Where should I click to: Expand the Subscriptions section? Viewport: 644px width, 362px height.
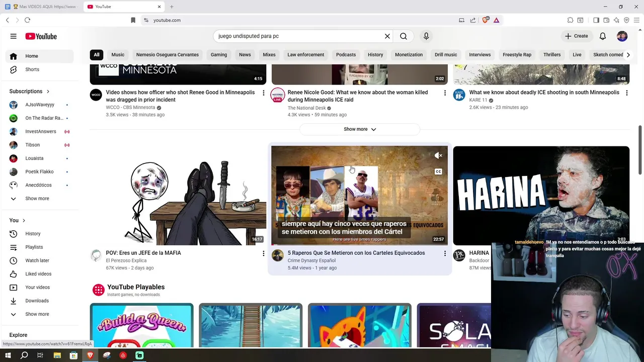(30, 92)
